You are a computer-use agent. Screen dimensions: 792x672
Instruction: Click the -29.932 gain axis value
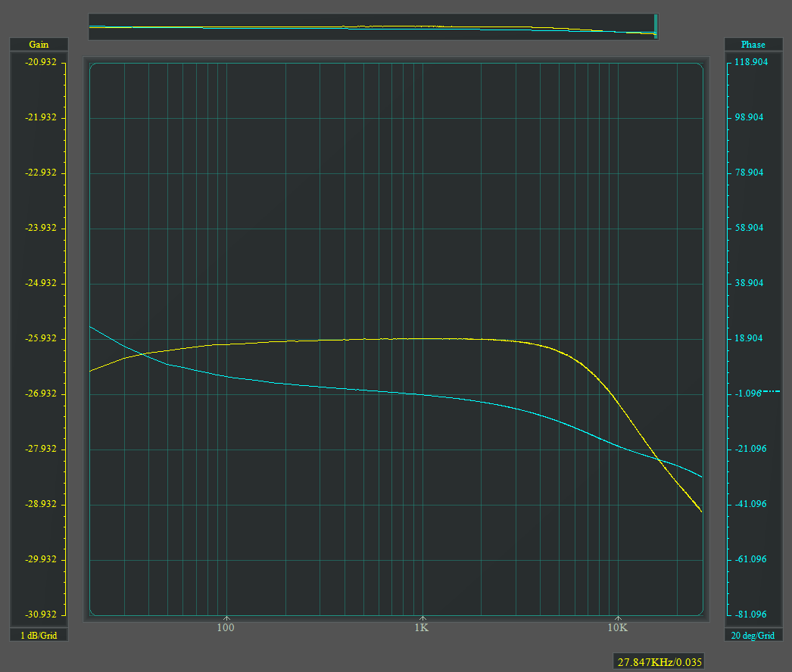[x=41, y=559]
